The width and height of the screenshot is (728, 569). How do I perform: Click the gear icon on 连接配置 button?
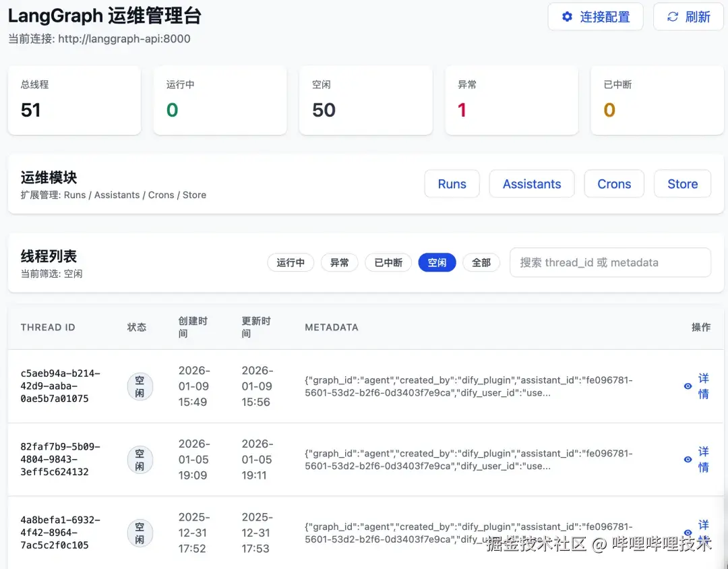point(567,17)
